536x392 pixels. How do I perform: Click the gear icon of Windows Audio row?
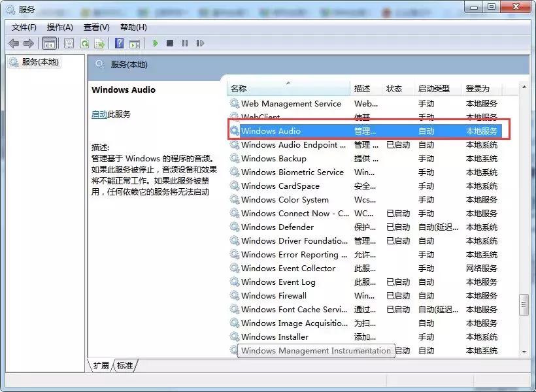(235, 131)
